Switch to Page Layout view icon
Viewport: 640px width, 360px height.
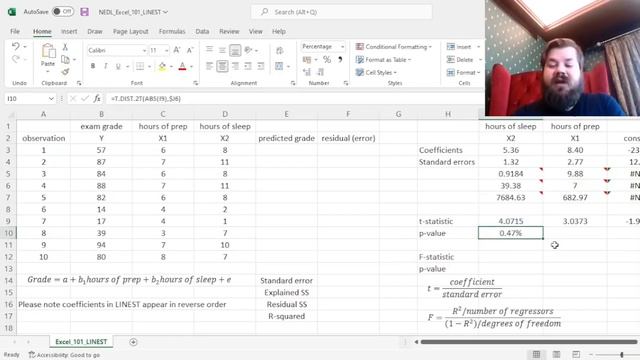click(556, 354)
